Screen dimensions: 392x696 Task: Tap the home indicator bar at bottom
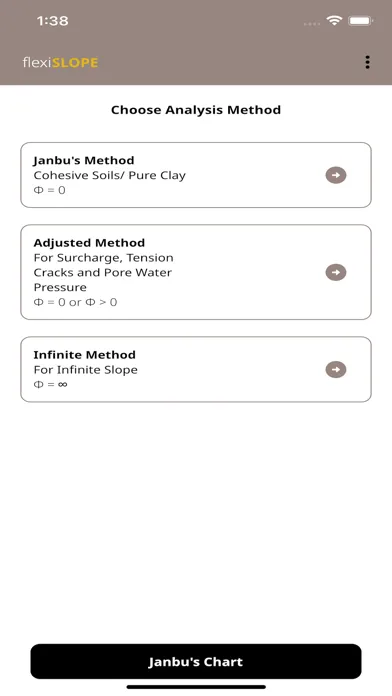click(x=196, y=687)
